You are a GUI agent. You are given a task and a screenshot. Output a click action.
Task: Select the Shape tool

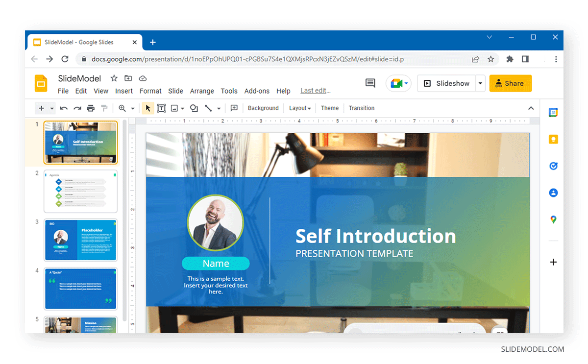coord(193,108)
